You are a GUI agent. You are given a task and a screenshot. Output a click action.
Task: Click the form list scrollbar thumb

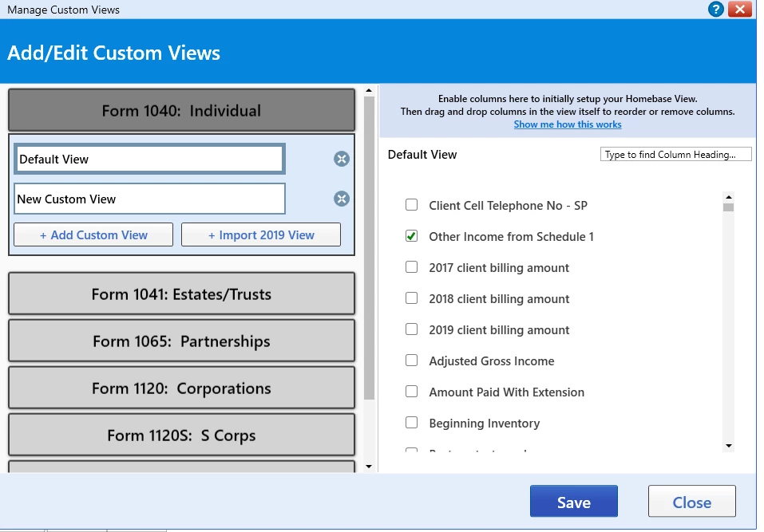(369, 248)
